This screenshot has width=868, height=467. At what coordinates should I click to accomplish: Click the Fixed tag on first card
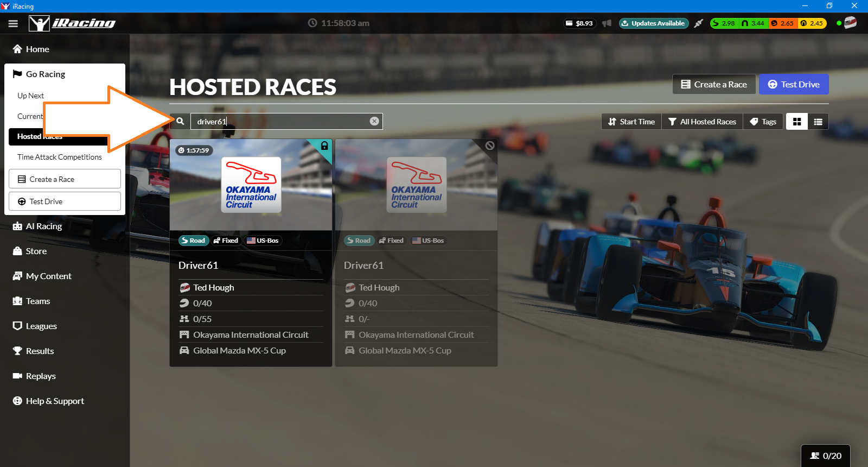click(226, 241)
